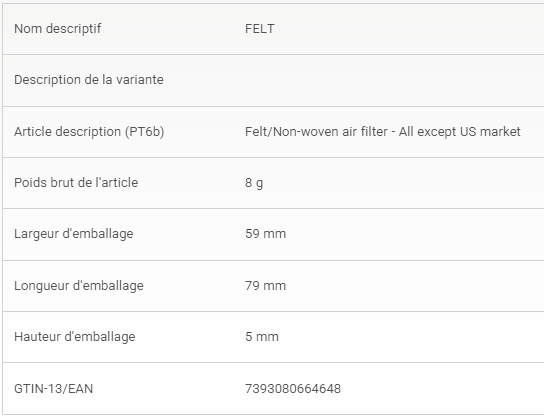Click the word 'PT6b' in parentheses

pos(145,132)
